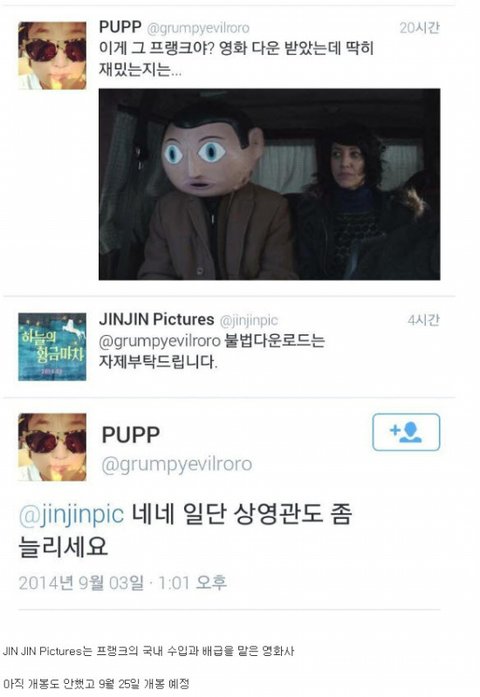This screenshot has height=697, width=480.
Task: Select PUPP's reply text about adding theaters
Action: (185, 530)
